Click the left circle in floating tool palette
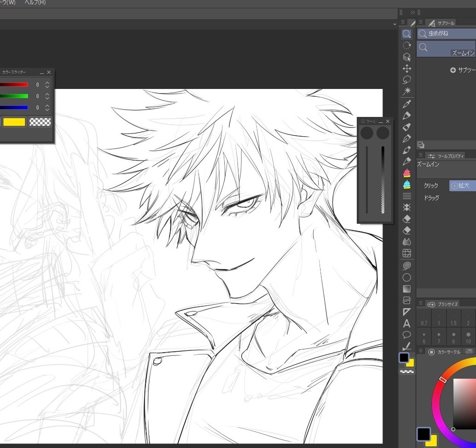The height and width of the screenshot is (448, 476). pyautogui.click(x=367, y=133)
